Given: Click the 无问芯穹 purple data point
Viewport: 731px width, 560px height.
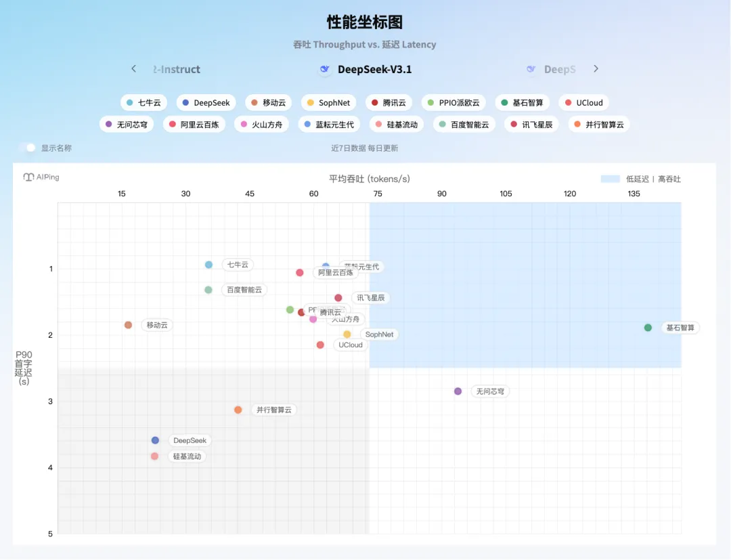Looking at the screenshot, I should [458, 391].
